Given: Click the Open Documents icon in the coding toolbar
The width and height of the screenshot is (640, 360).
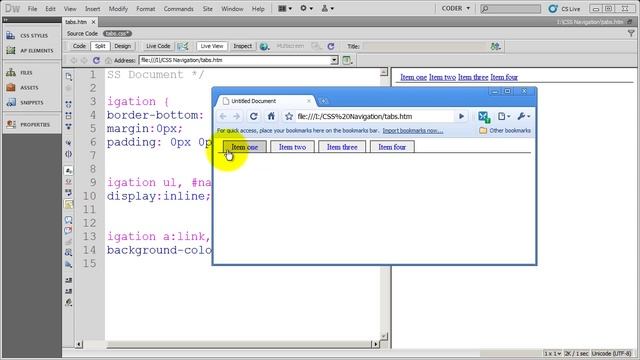Looking at the screenshot, I should [69, 76].
